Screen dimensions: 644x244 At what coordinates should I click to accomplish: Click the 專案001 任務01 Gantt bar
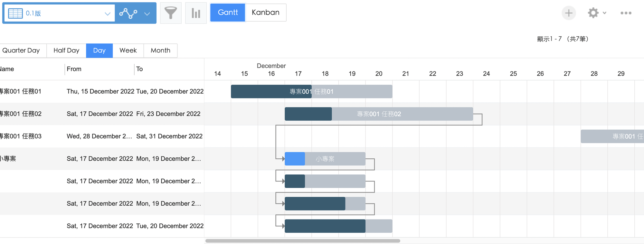pos(311,91)
